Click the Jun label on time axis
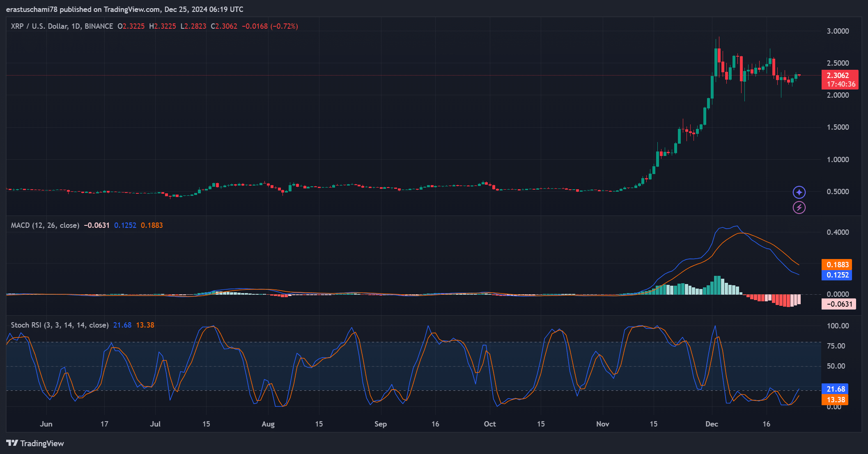Image resolution: width=868 pixels, height=454 pixels. click(x=46, y=424)
